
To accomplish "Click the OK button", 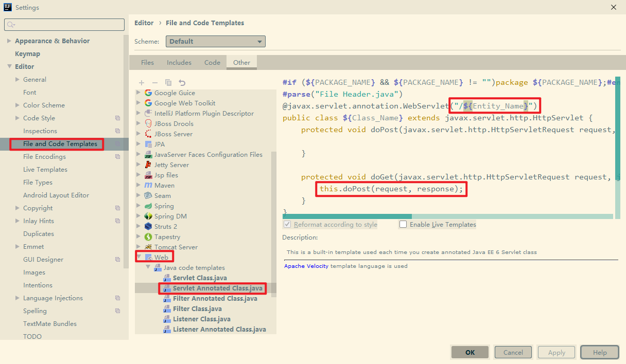I will tap(470, 352).
